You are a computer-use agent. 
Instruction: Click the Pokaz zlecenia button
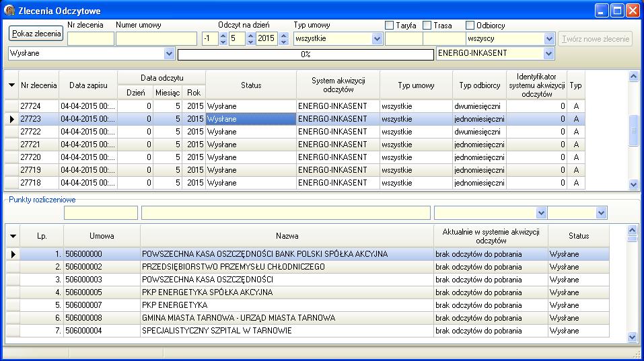(x=36, y=34)
